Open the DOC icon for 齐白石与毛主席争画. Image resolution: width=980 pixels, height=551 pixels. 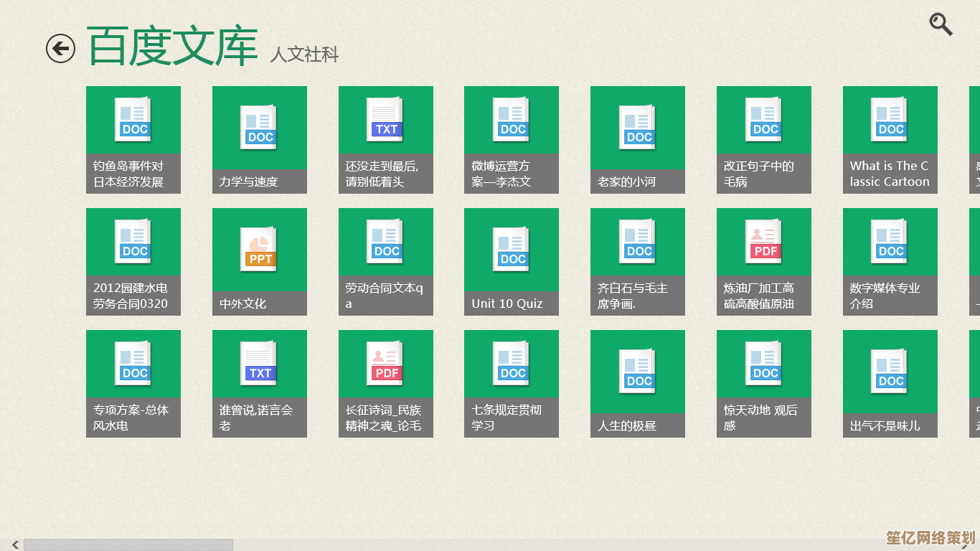[638, 241]
